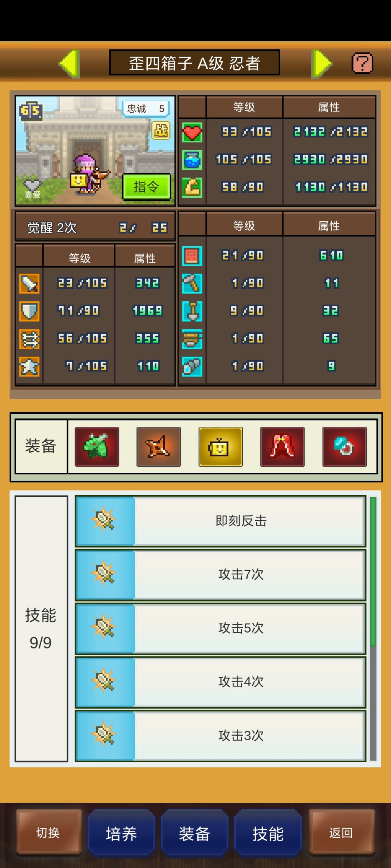Open the 培养 training tab

click(121, 833)
